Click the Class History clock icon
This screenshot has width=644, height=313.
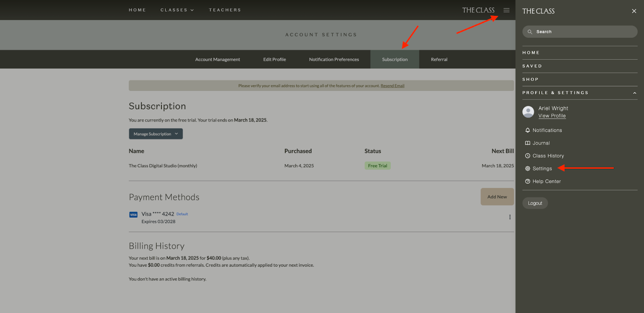coord(527,156)
